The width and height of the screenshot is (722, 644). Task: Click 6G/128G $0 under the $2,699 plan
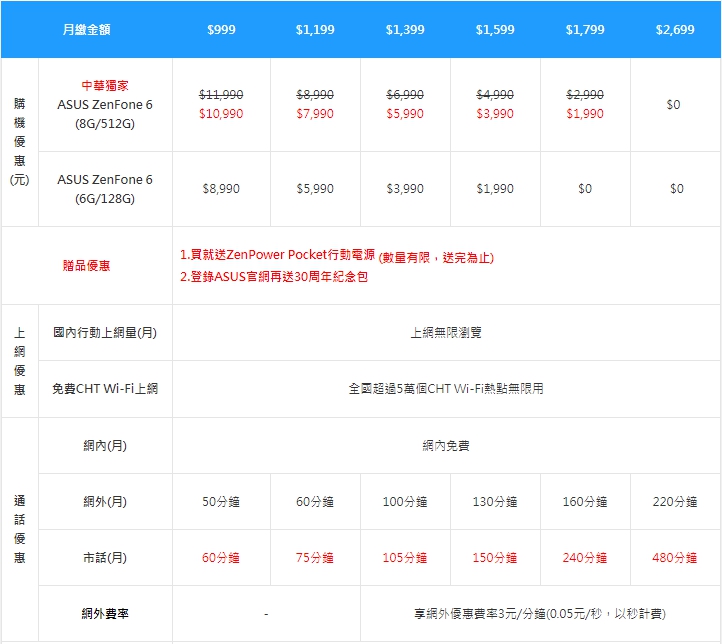677,189
